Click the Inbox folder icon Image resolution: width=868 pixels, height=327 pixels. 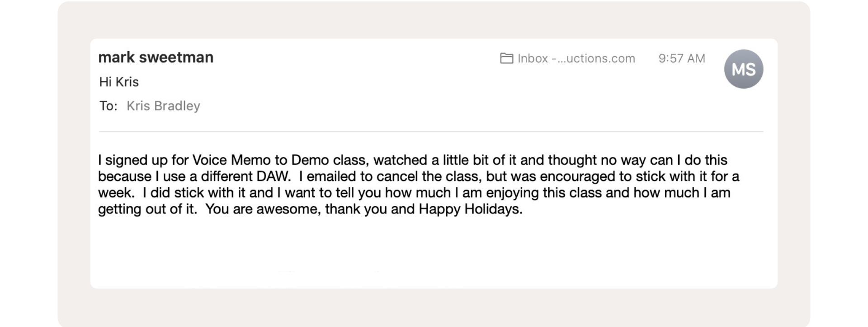(x=506, y=58)
